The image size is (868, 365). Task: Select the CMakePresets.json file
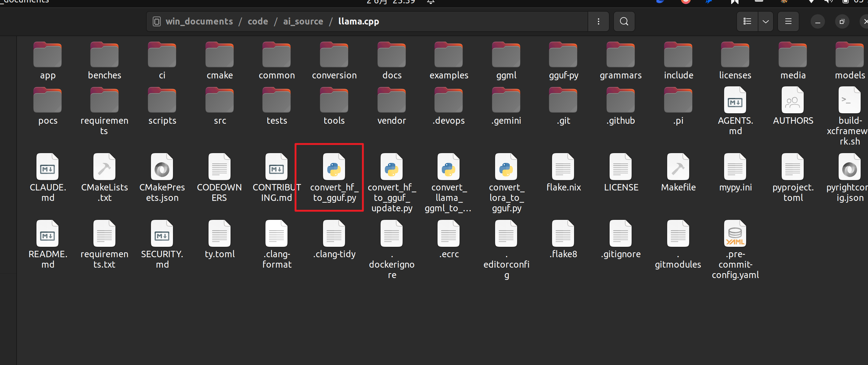[x=162, y=178]
